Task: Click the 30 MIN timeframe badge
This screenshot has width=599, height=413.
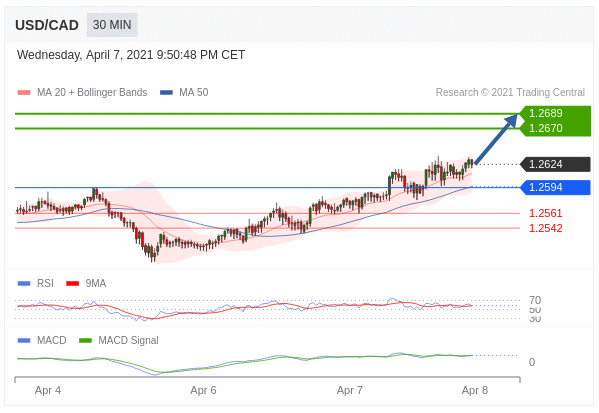Action: (112, 25)
